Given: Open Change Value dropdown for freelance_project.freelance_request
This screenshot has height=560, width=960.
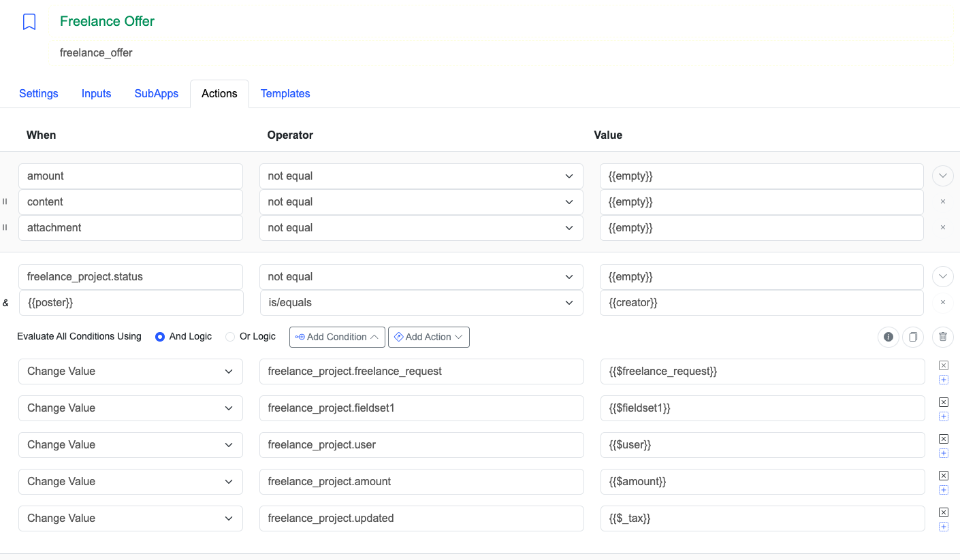Looking at the screenshot, I should coord(131,372).
